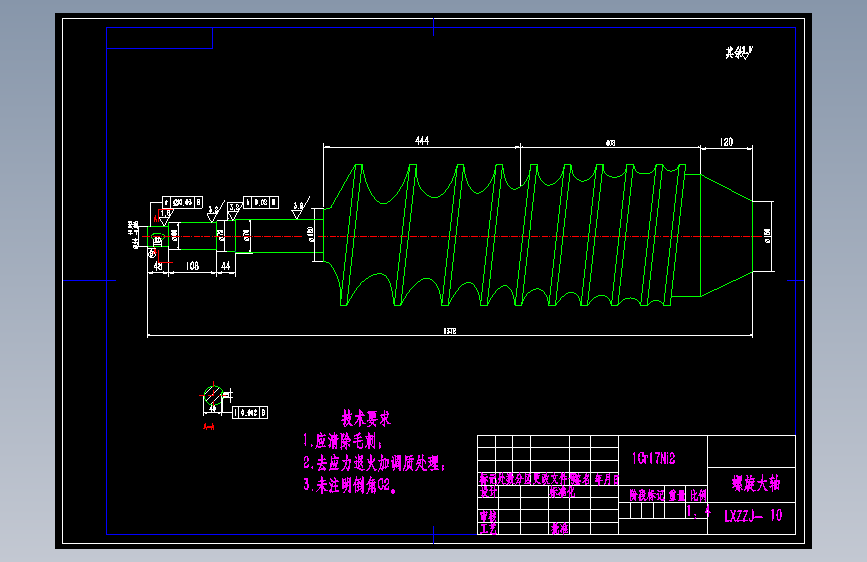Click the "444" dimension text
This screenshot has width=867, height=562.
click(x=422, y=140)
